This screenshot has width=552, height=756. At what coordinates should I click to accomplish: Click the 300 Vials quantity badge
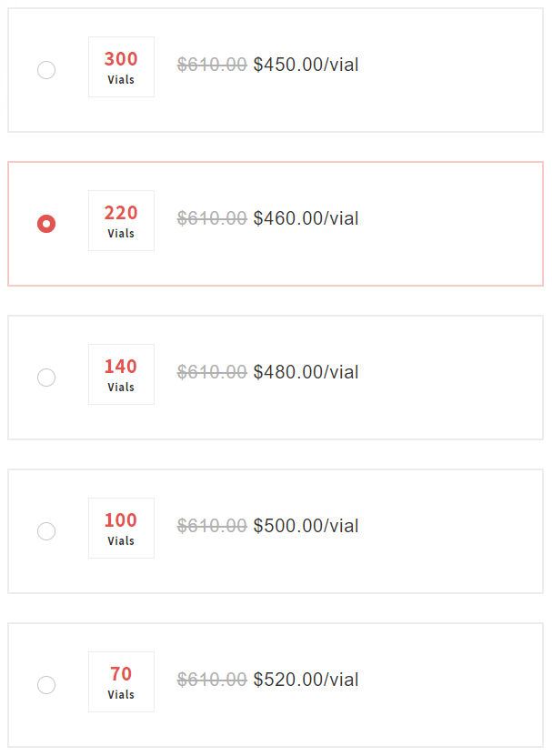(121, 66)
